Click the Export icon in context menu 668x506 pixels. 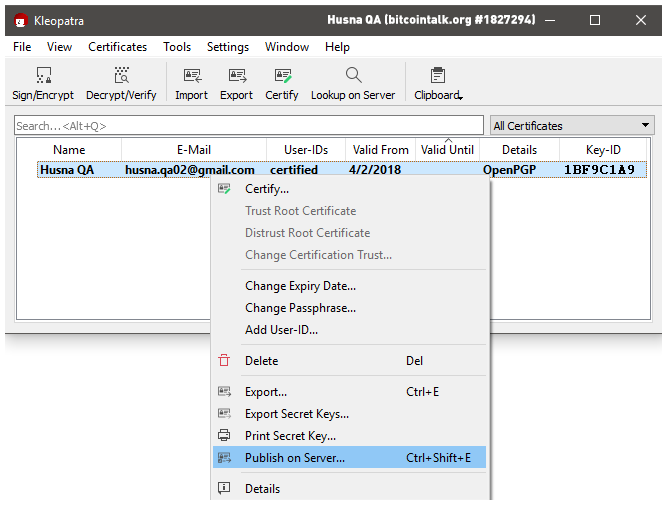[x=225, y=391]
